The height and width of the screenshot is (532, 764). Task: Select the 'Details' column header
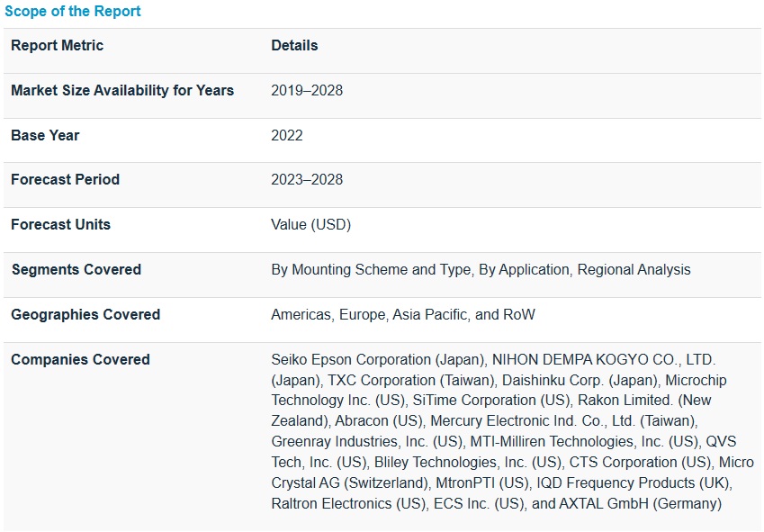tap(294, 46)
